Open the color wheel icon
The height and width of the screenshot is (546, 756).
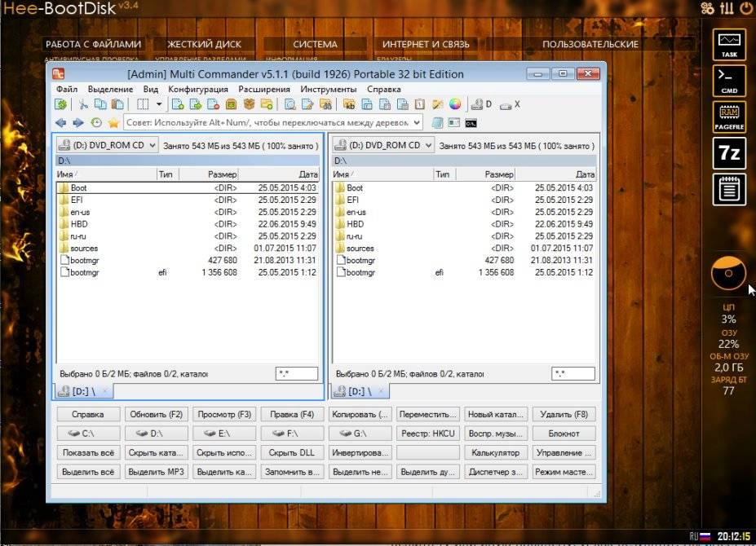click(455, 104)
